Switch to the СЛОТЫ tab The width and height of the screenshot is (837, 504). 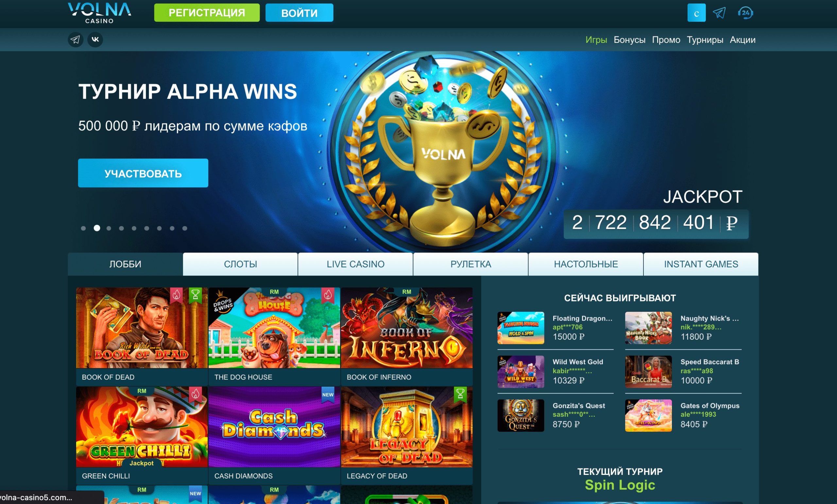(241, 264)
